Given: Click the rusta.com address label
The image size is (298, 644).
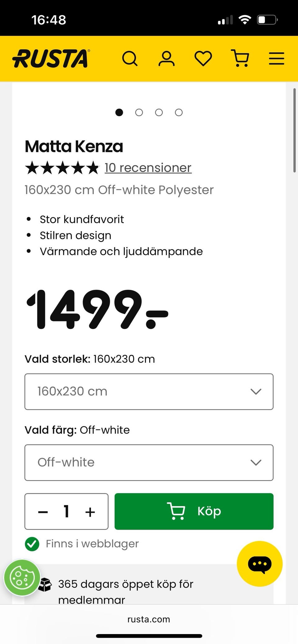Looking at the screenshot, I should [148, 619].
